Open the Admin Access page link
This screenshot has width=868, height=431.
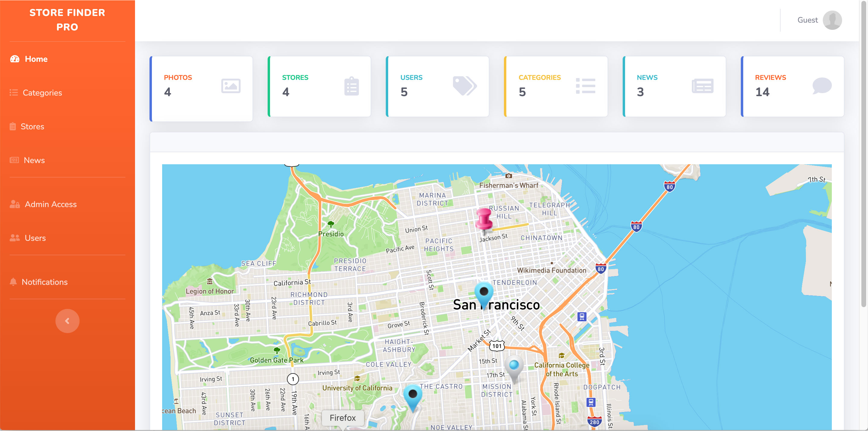click(51, 204)
